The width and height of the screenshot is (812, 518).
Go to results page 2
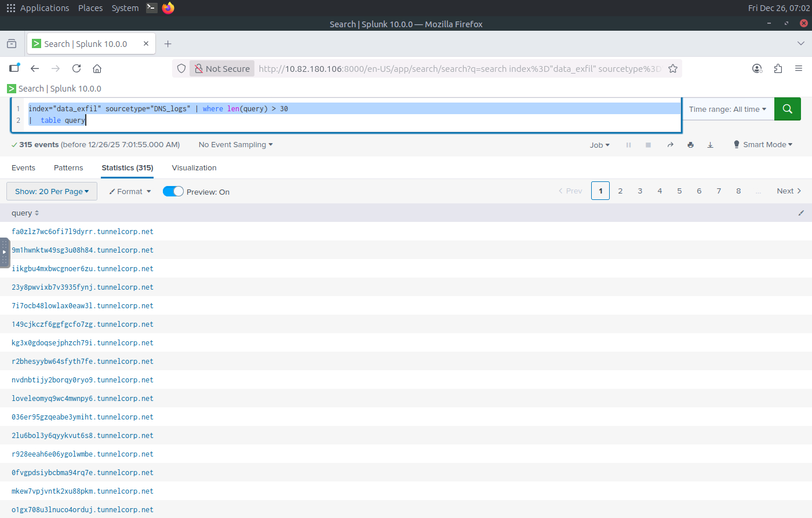pyautogui.click(x=620, y=191)
